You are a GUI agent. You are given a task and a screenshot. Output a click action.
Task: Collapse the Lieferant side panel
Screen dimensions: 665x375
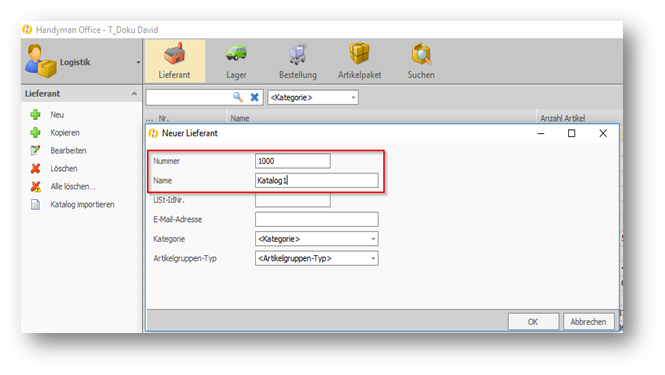pos(134,93)
